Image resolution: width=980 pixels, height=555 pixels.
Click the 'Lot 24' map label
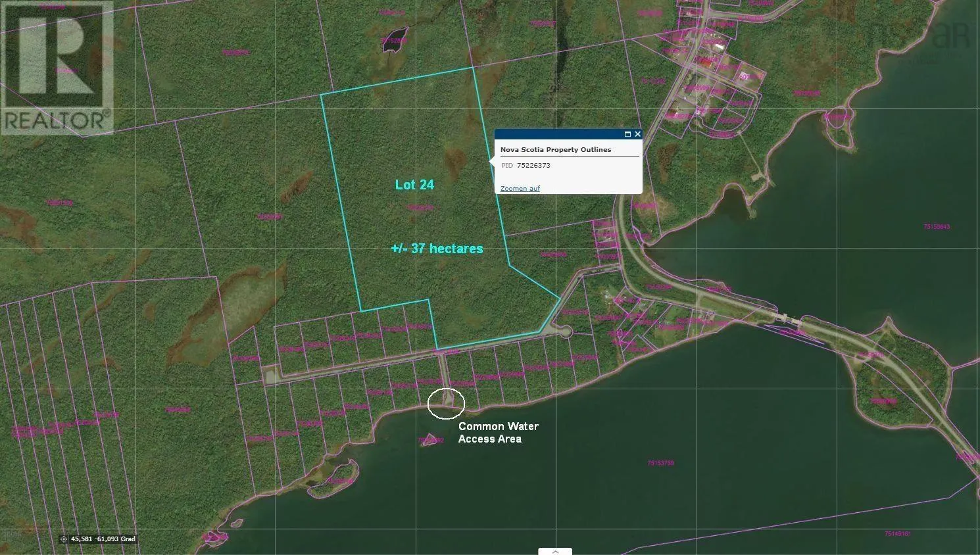[414, 185]
